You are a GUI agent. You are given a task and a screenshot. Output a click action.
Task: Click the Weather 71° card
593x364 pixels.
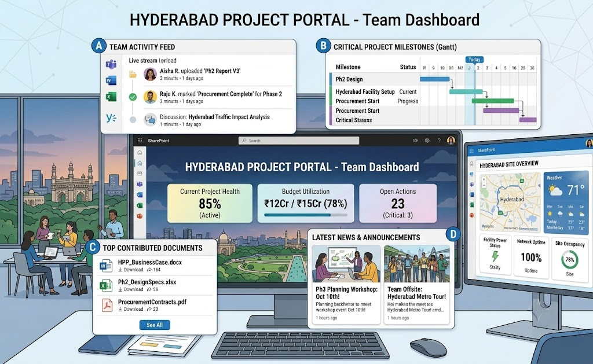coord(566,202)
